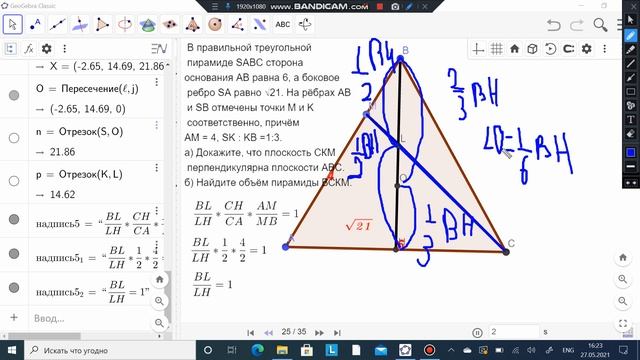This screenshot has height=360, width=640.
Task: Select the Bandicam rectangle tool
Action: (631, 92)
